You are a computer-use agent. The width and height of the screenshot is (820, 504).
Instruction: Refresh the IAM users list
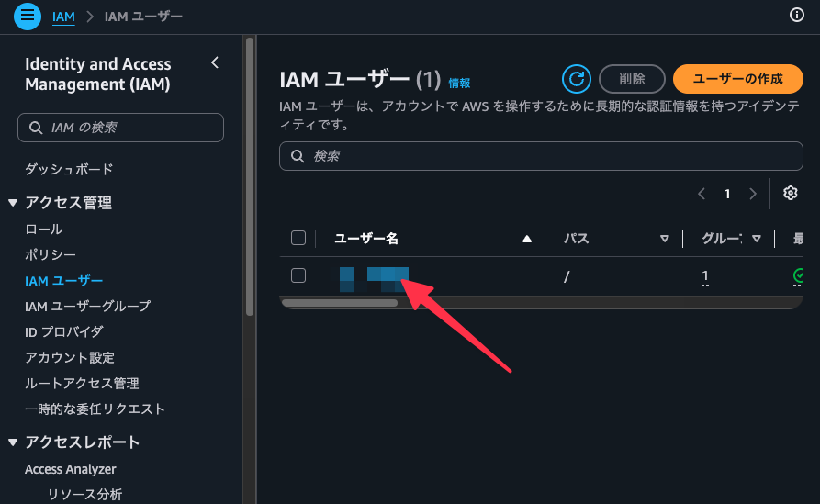(x=577, y=79)
